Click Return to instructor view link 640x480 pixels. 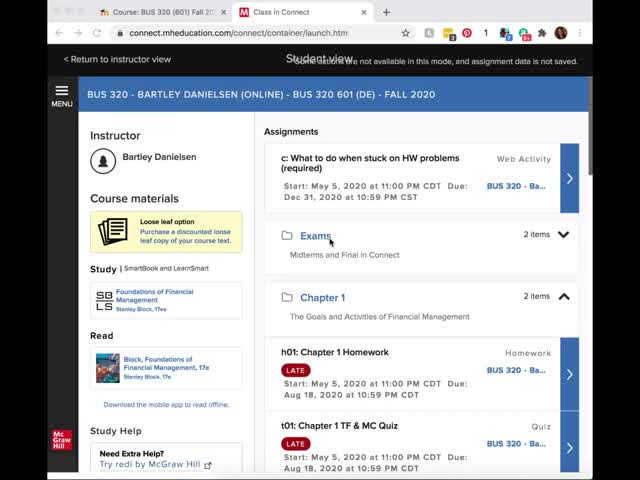(117, 59)
